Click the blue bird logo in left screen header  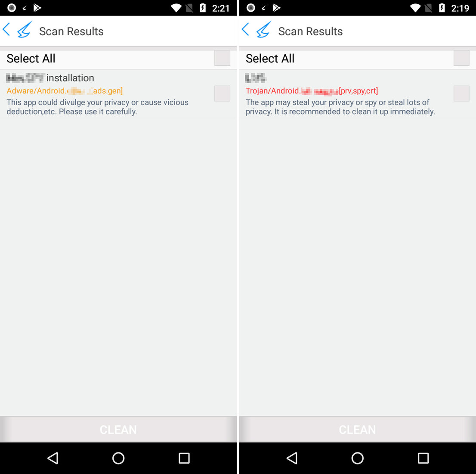click(x=25, y=30)
